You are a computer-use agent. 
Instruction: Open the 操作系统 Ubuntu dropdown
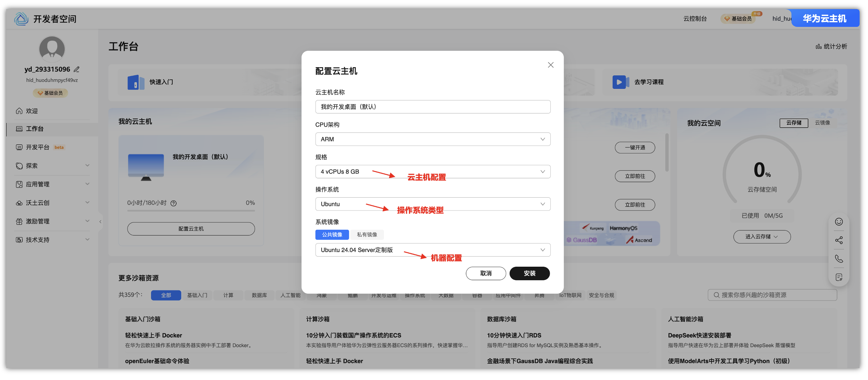[x=433, y=204]
